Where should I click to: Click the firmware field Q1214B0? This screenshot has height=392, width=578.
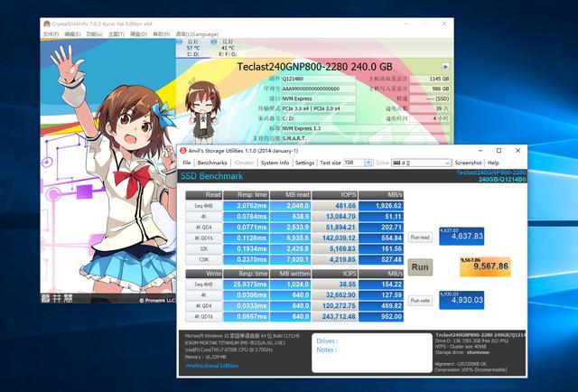pos(319,79)
